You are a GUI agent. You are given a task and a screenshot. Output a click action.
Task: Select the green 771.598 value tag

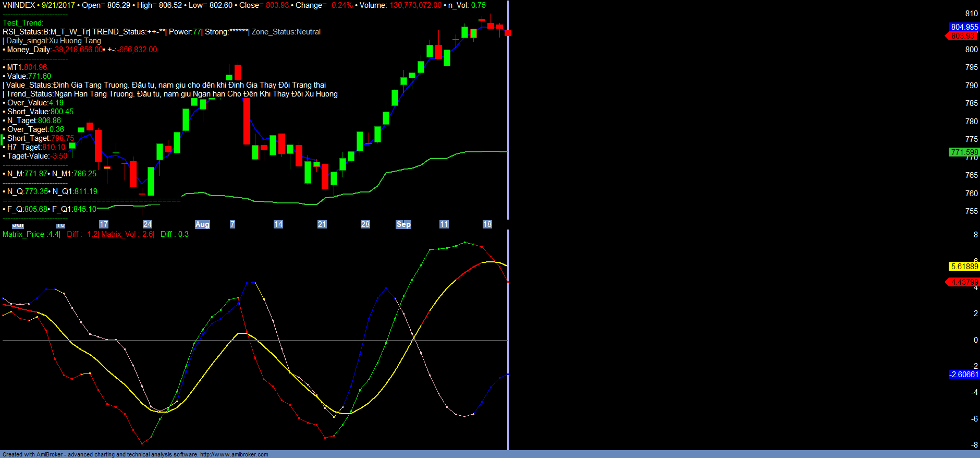964,152
